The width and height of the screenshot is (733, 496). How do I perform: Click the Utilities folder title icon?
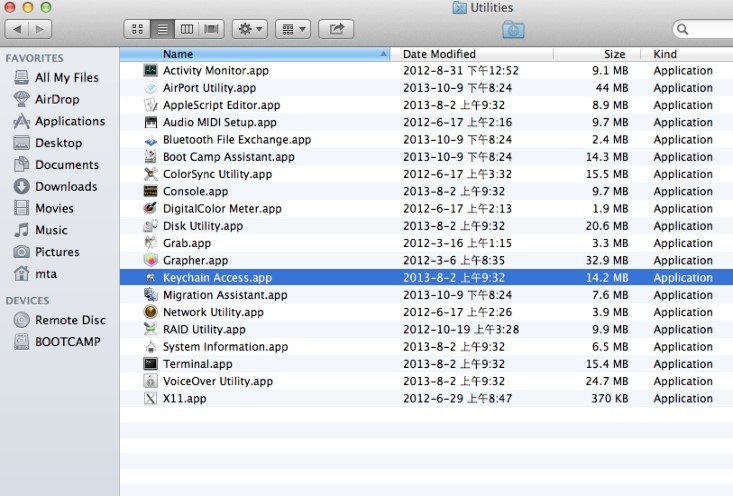(460, 7)
